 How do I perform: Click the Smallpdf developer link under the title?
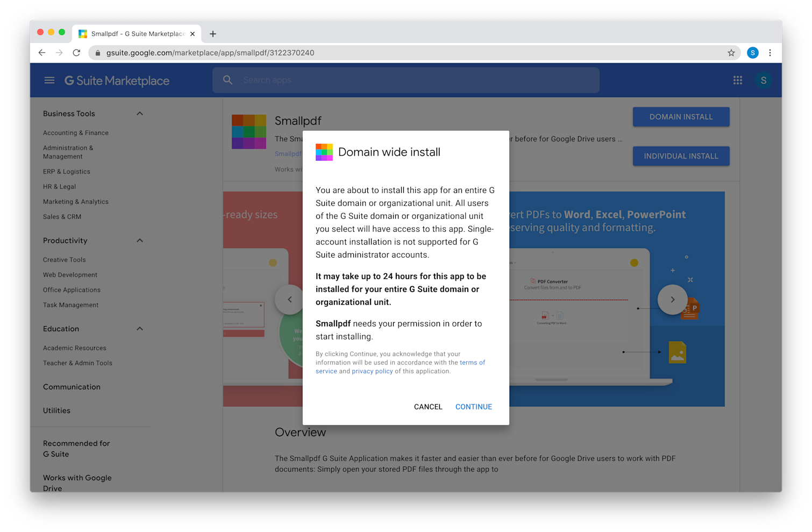[288, 154]
